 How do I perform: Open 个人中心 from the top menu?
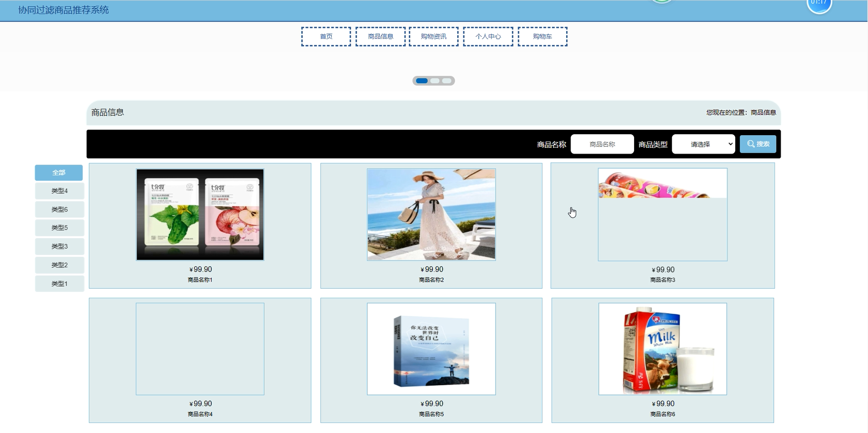488,37
